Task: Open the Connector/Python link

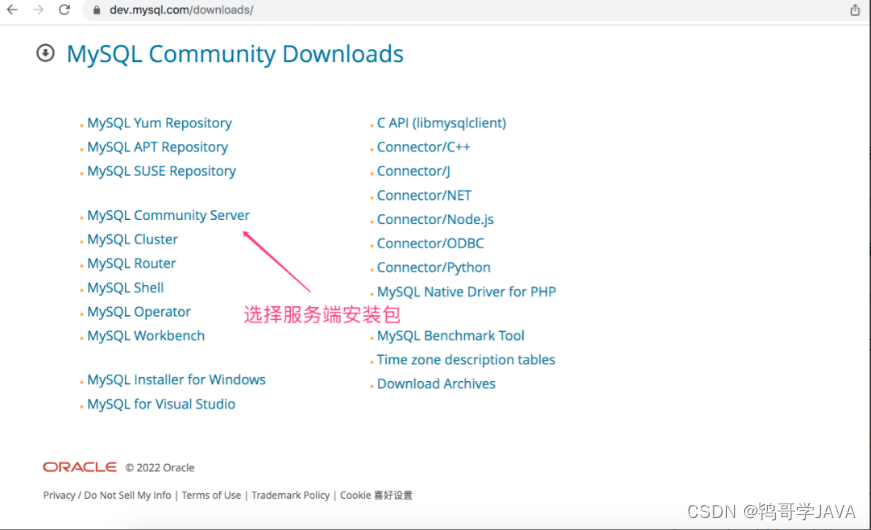Action: 434,268
